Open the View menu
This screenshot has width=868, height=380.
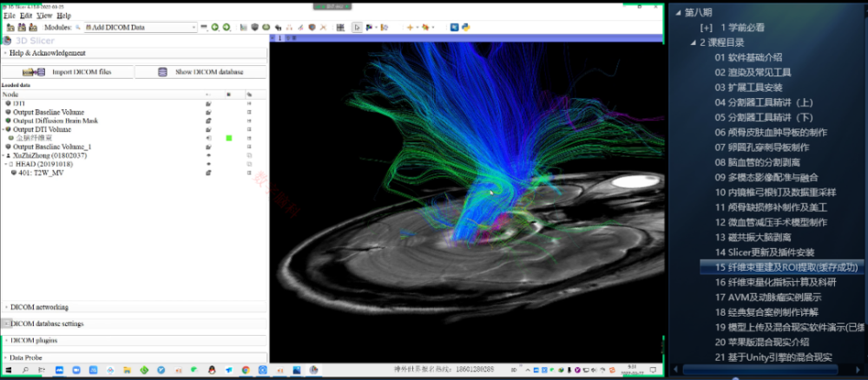tap(44, 16)
